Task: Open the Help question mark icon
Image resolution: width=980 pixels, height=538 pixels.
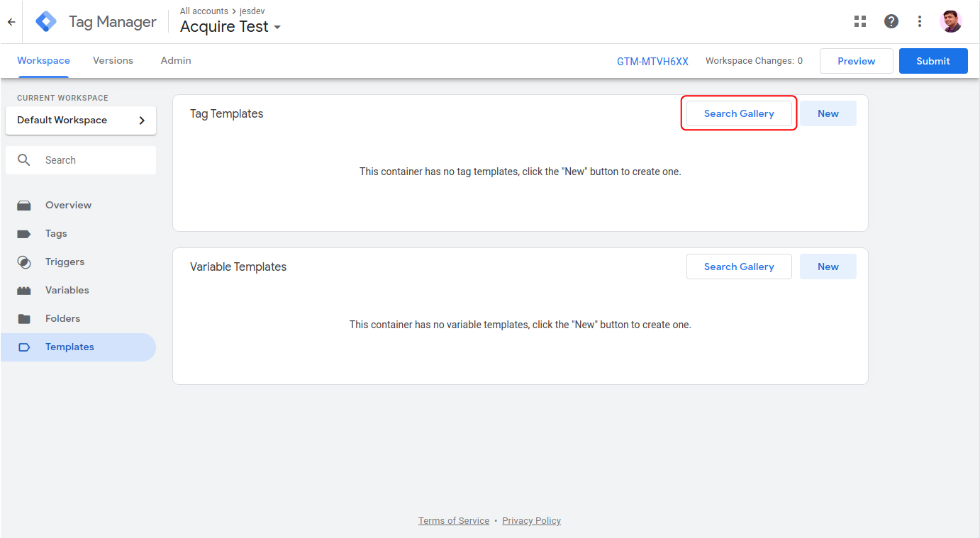Action: (891, 21)
